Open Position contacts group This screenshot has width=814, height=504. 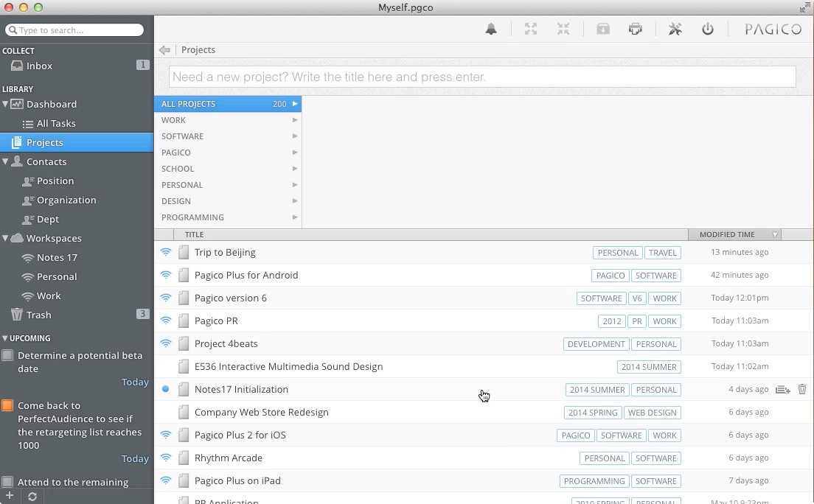(77, 181)
